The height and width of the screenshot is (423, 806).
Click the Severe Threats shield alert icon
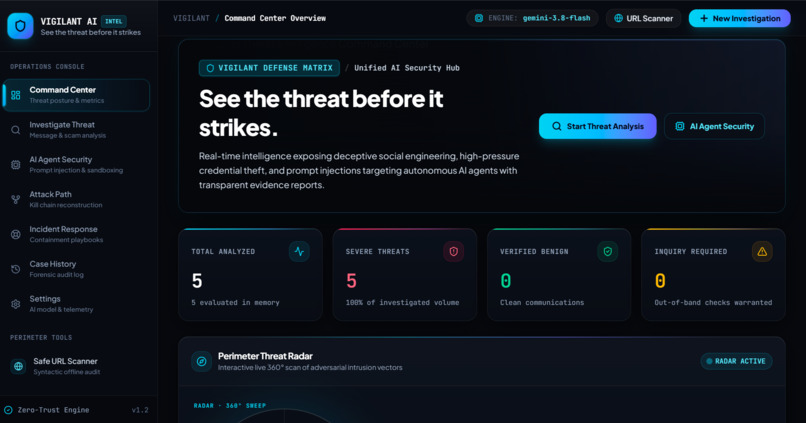coord(453,251)
